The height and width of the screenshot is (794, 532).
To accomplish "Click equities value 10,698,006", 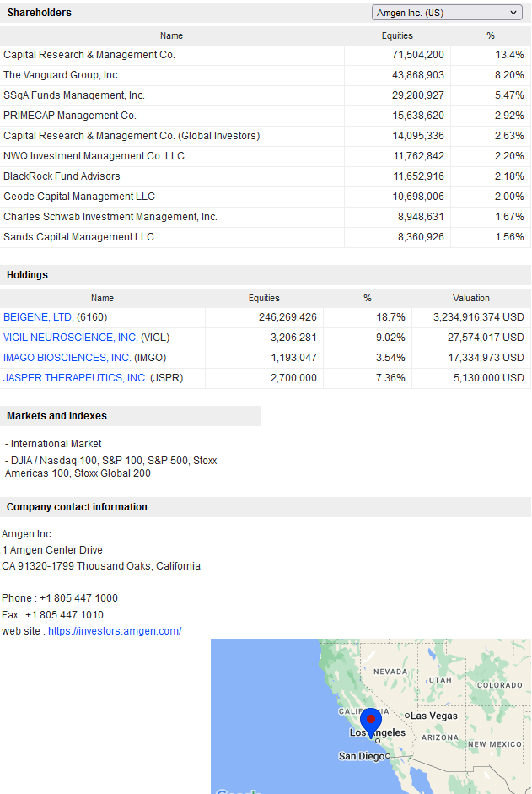I will click(418, 197).
